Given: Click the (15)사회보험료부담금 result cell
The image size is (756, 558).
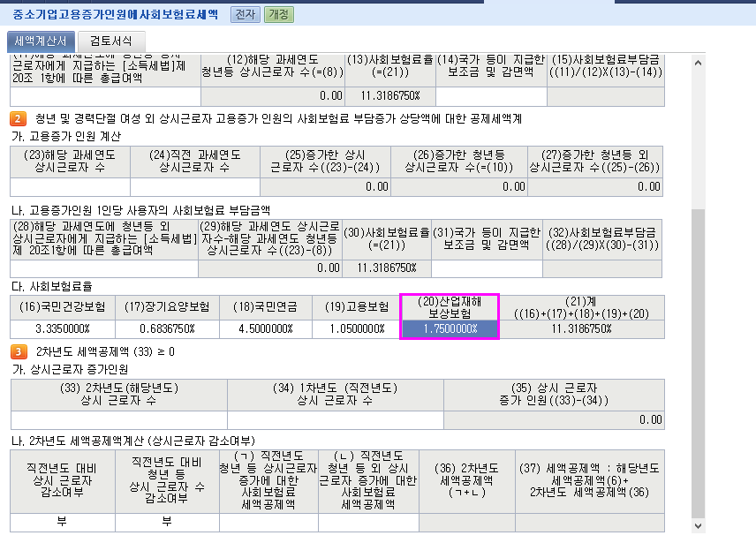Looking at the screenshot, I should [606, 96].
